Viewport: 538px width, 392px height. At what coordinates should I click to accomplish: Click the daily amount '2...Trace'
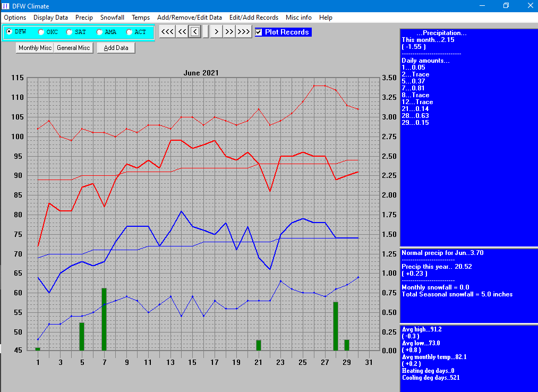click(x=415, y=74)
